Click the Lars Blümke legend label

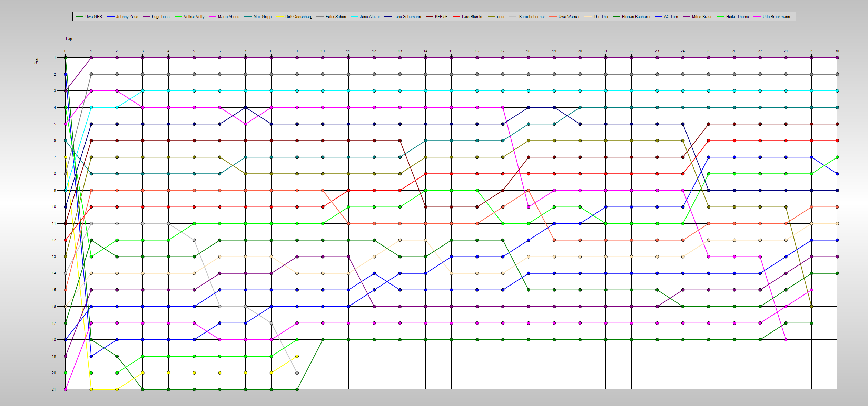(473, 17)
